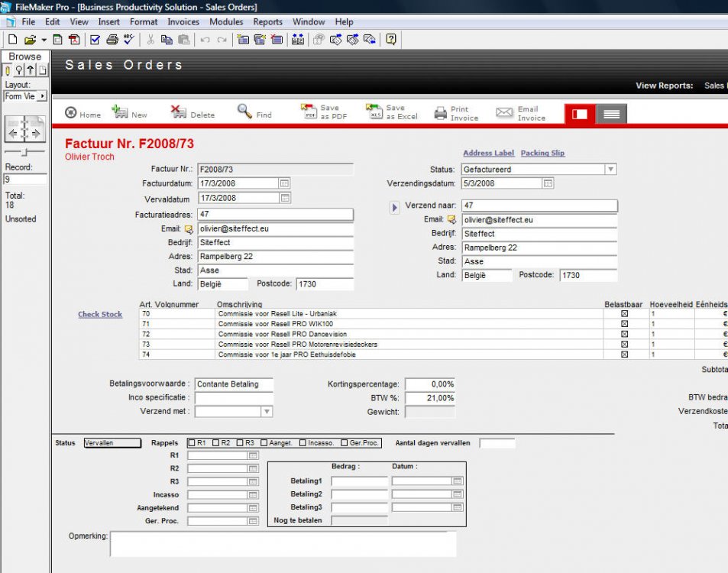Uncheck Belastbaar for article 70
The height and width of the screenshot is (573, 728).
624,314
